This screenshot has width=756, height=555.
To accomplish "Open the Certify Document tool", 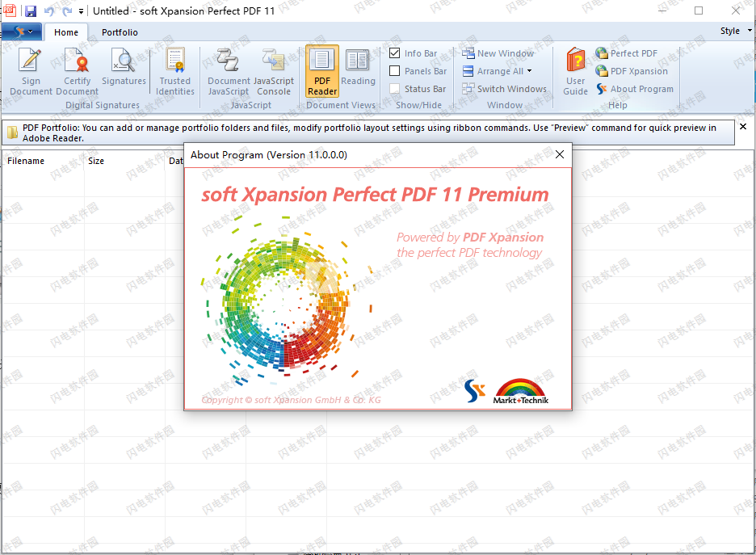I will click(78, 71).
